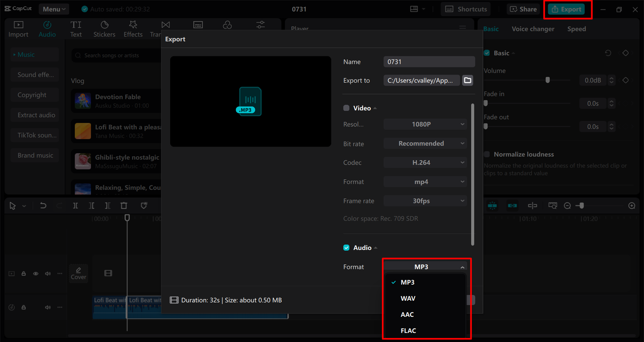Click the Delete right trim tool

pyautogui.click(x=108, y=206)
